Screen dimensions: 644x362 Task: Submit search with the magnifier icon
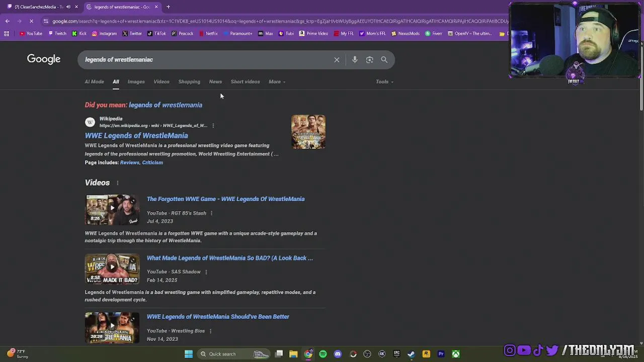click(x=384, y=60)
